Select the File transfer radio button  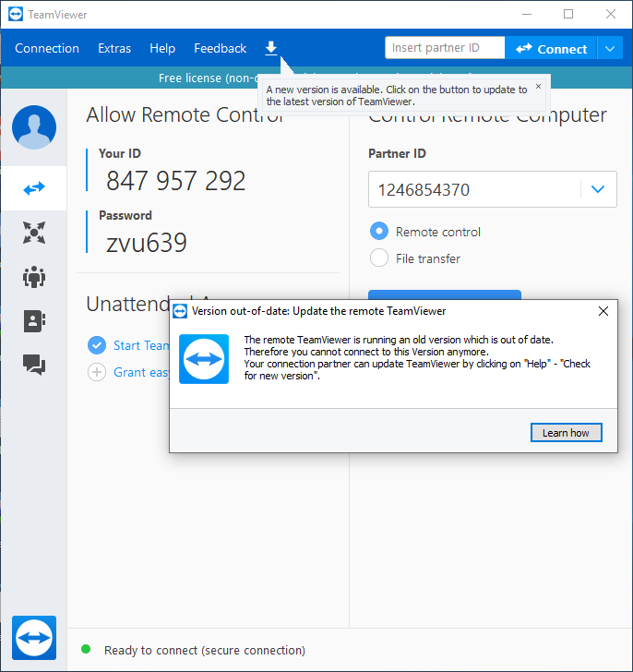[379, 258]
